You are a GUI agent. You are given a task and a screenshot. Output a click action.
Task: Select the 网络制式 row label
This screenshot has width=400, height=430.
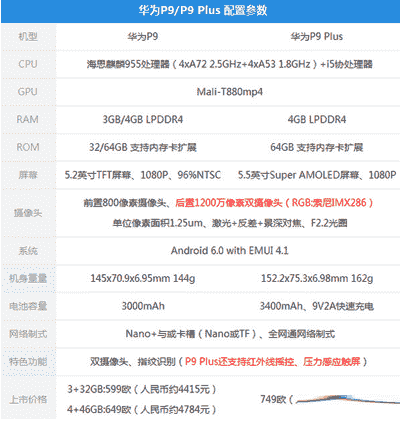click(28, 334)
